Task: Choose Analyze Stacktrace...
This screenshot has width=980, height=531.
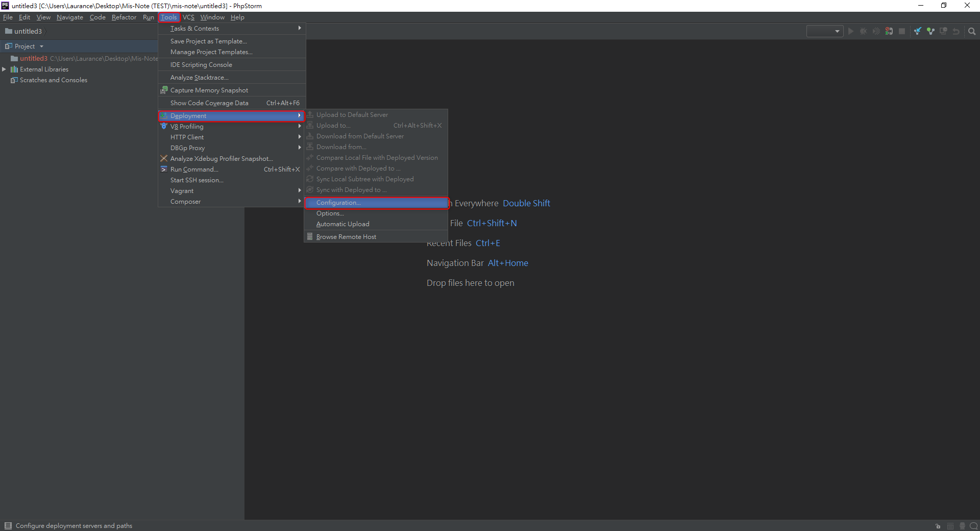Action: click(232, 78)
